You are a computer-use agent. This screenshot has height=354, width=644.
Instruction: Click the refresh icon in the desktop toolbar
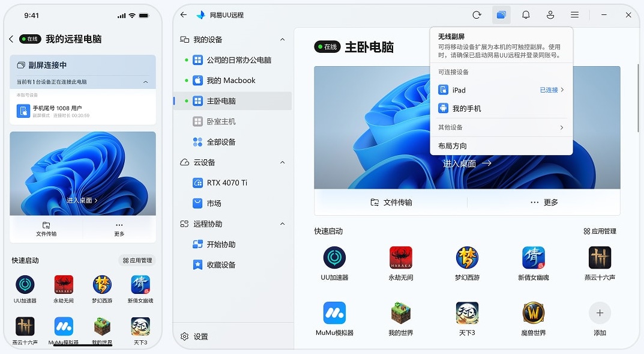[477, 15]
